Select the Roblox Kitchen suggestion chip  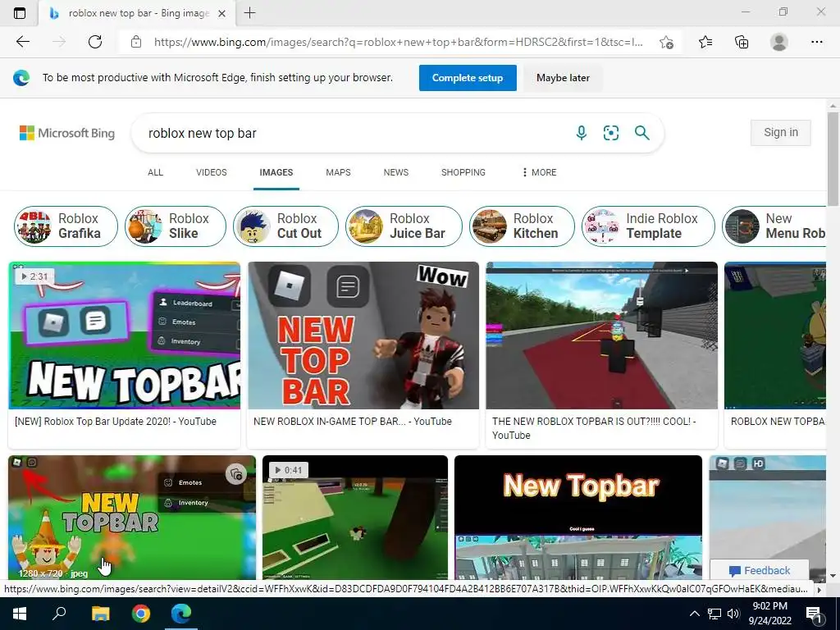tap(523, 226)
